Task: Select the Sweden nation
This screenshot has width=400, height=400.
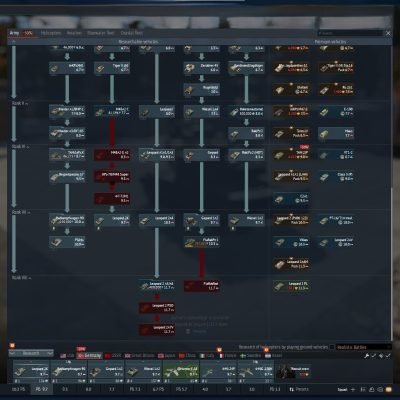Action: (252, 356)
